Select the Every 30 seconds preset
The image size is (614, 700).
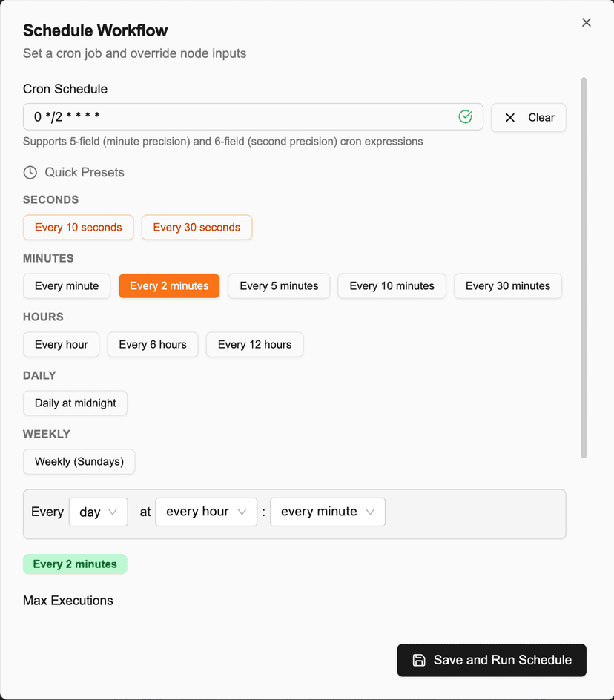coord(197,228)
